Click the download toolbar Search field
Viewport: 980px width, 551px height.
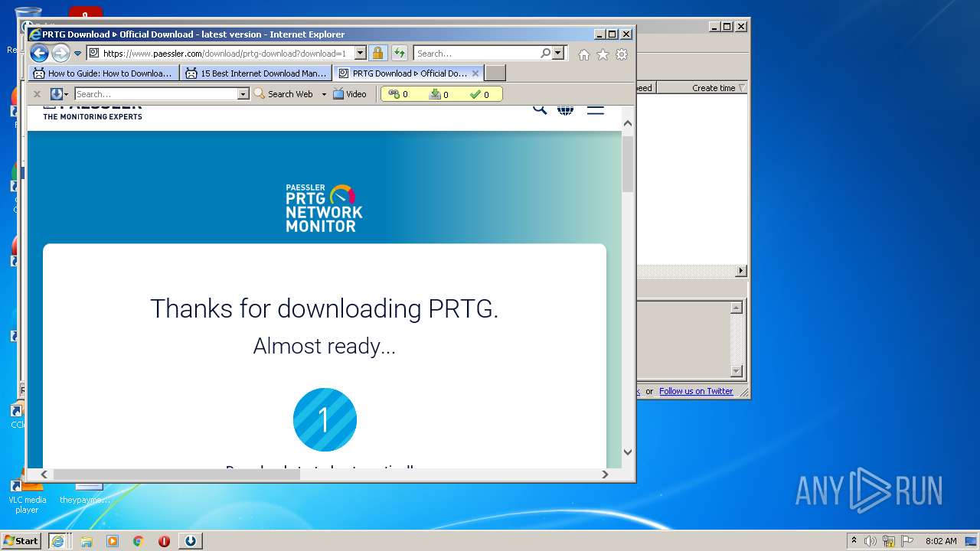pyautogui.click(x=156, y=94)
